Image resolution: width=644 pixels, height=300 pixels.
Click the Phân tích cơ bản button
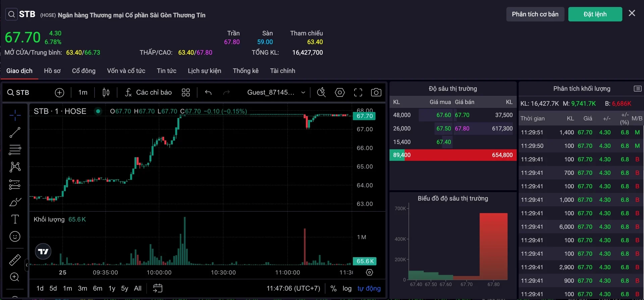(x=535, y=14)
